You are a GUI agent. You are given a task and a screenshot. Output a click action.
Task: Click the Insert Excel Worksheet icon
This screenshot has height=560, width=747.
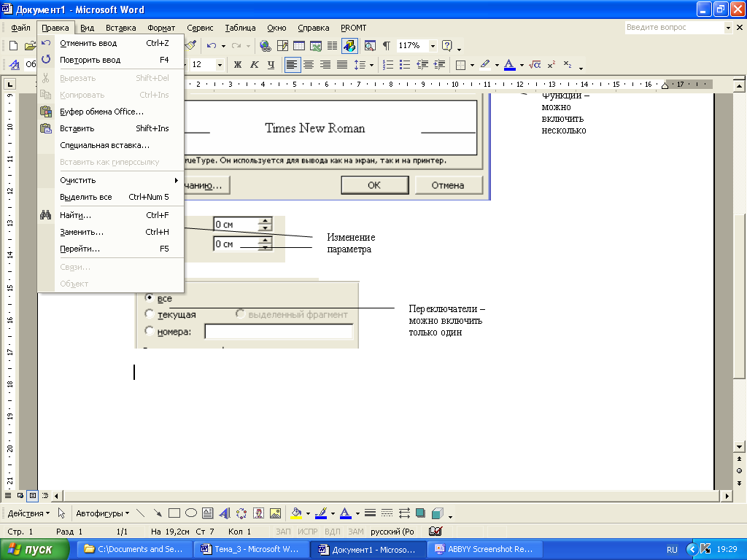tap(315, 46)
